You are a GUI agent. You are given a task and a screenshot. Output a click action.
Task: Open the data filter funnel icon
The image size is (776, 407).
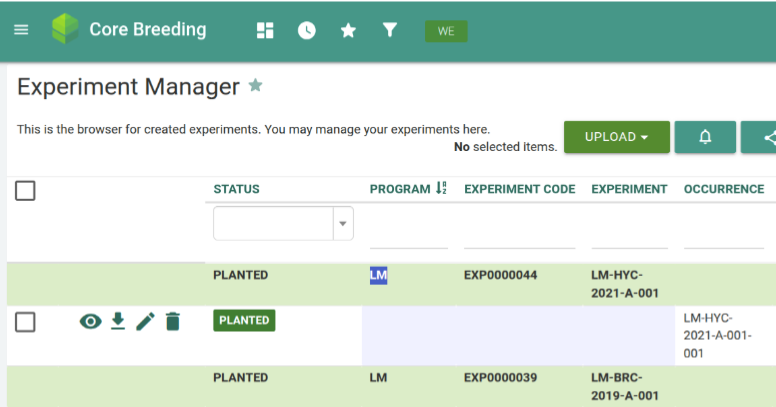[x=390, y=30]
